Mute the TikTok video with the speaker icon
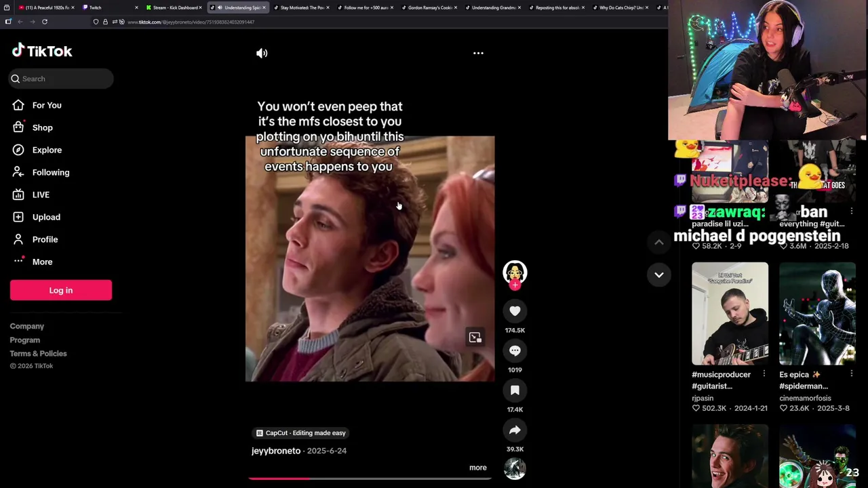The height and width of the screenshot is (488, 868). pos(262,53)
